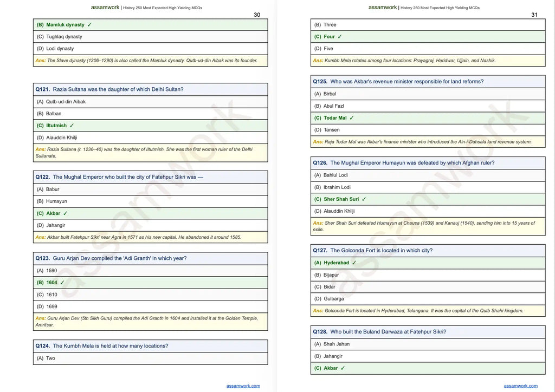The image size is (555, 392).
Task: Select answer (C) Akbar under Q128
Action: 428,368
